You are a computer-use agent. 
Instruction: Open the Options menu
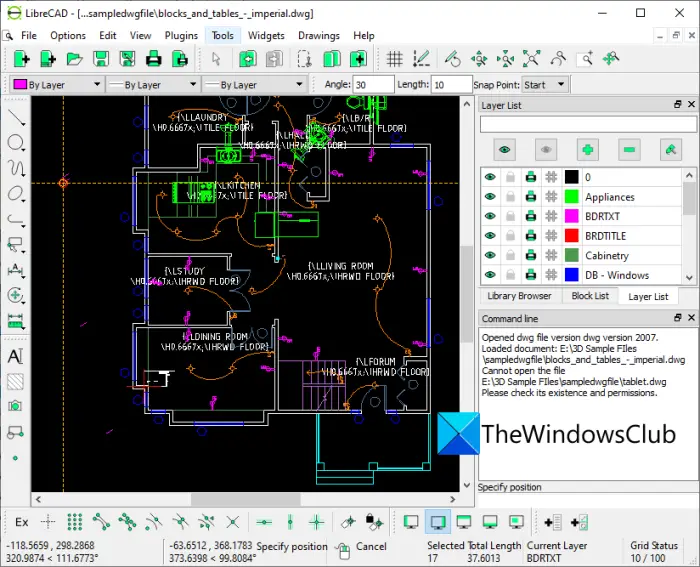click(68, 36)
